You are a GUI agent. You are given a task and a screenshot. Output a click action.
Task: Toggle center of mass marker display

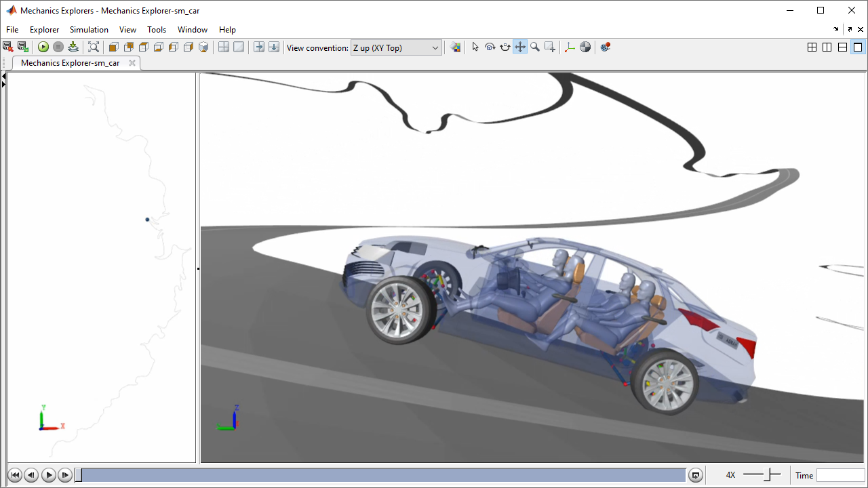[585, 47]
